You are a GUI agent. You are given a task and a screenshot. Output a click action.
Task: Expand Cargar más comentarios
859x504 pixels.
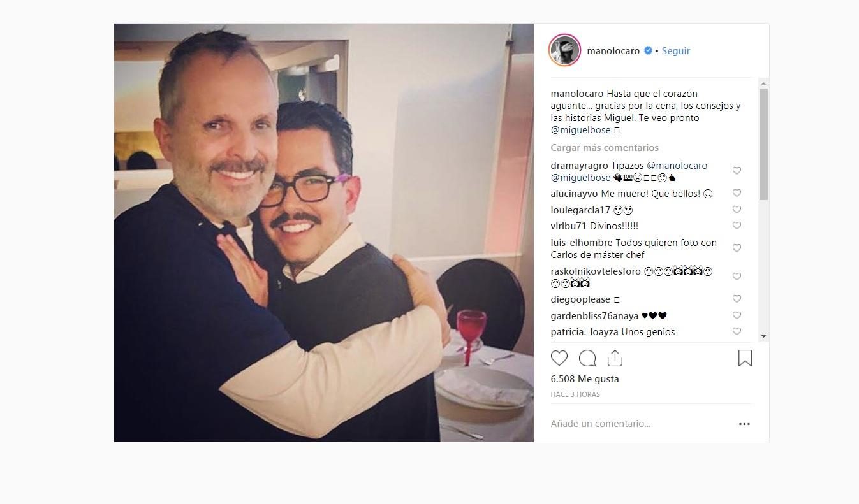coord(605,147)
